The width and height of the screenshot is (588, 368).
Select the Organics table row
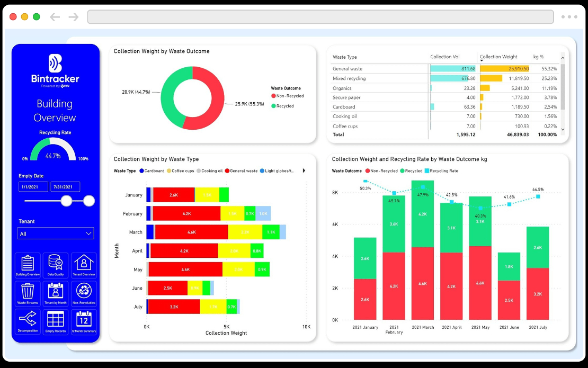[445, 88]
